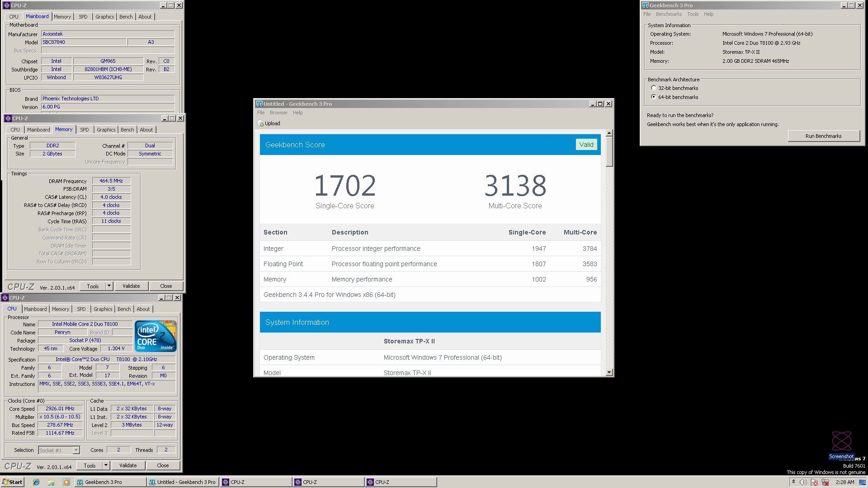This screenshot has width=868, height=488.
Task: Switch to Mainboard tab in bottom CPU-Z window
Action: 35,309
